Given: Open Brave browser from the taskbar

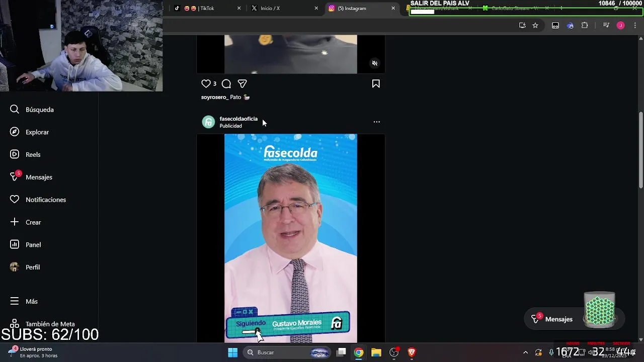Looking at the screenshot, I should point(412,352).
